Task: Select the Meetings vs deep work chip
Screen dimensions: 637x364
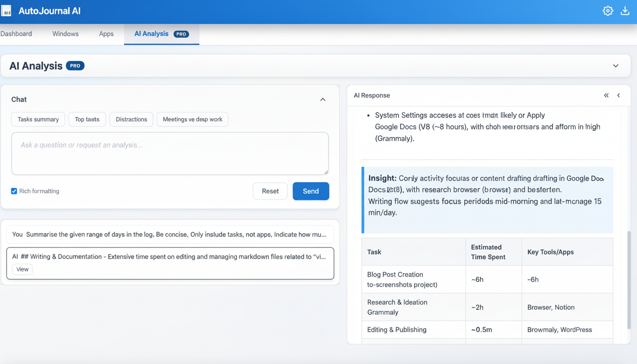Action: 192,119
